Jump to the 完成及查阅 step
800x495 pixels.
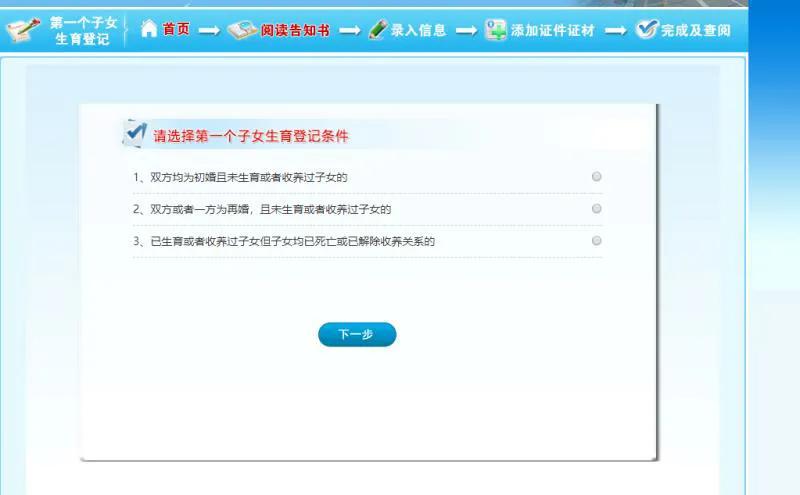point(695,30)
